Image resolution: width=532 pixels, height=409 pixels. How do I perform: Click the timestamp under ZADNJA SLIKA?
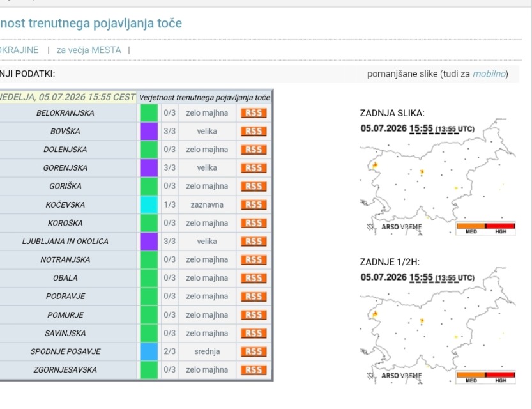[x=417, y=128]
